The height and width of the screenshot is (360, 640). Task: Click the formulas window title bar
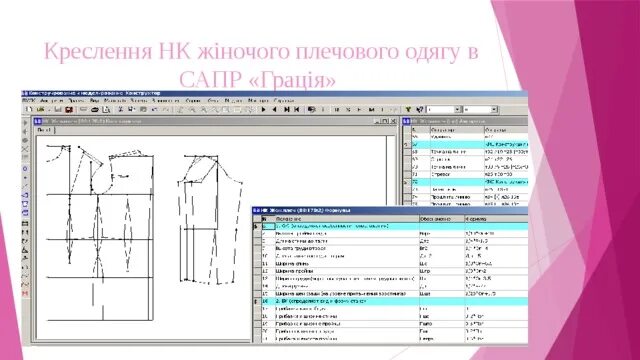390,211
